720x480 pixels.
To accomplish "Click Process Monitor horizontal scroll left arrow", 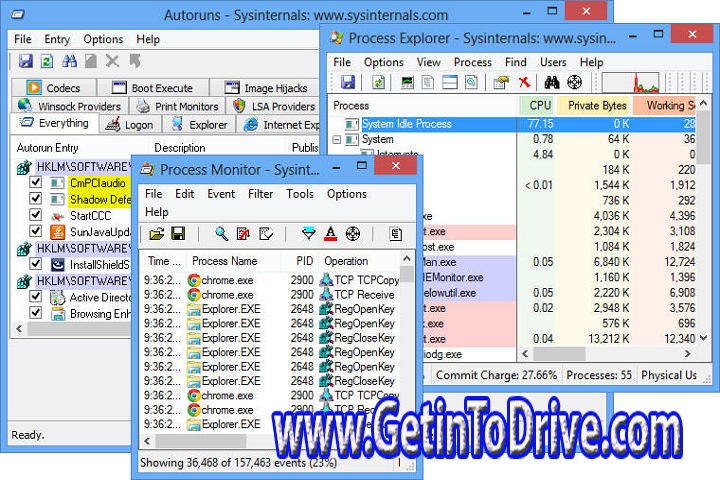I will tap(147, 441).
